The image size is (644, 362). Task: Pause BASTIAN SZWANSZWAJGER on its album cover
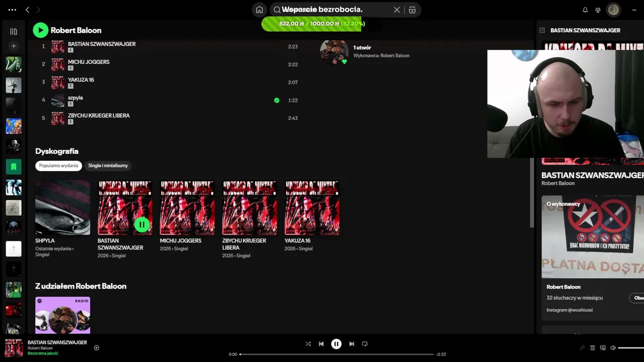(x=142, y=225)
